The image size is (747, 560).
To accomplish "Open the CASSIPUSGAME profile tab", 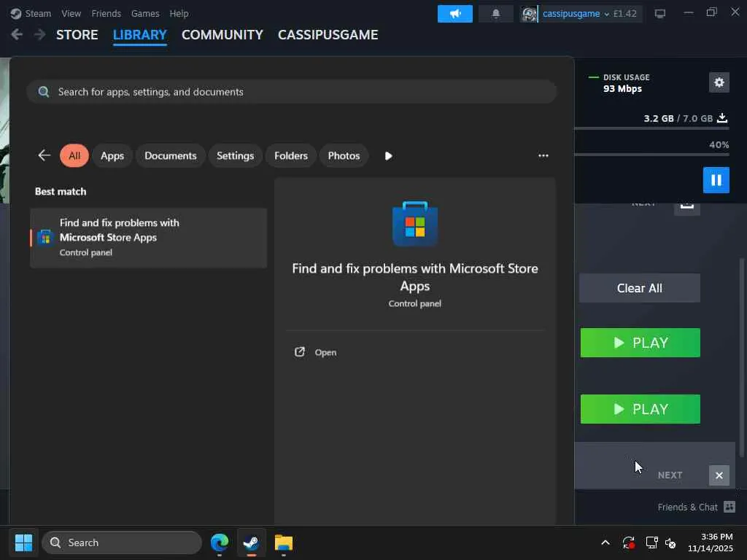I will pos(328,35).
